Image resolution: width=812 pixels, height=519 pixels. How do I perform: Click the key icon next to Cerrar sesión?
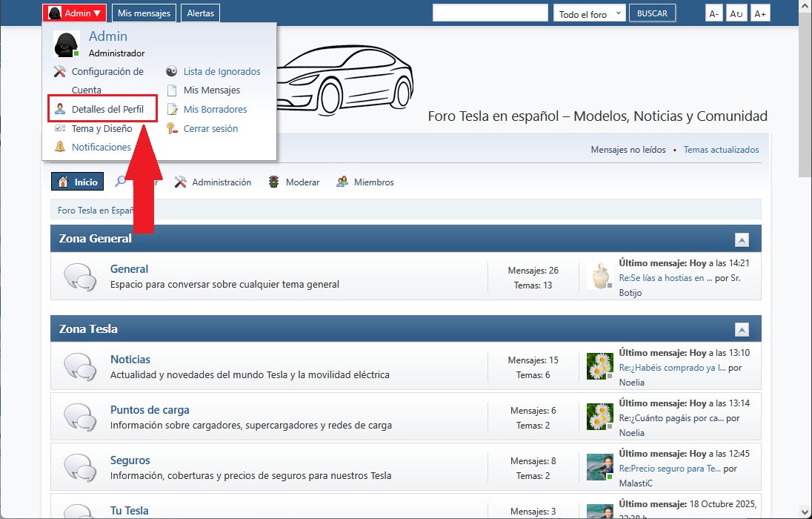pos(172,128)
